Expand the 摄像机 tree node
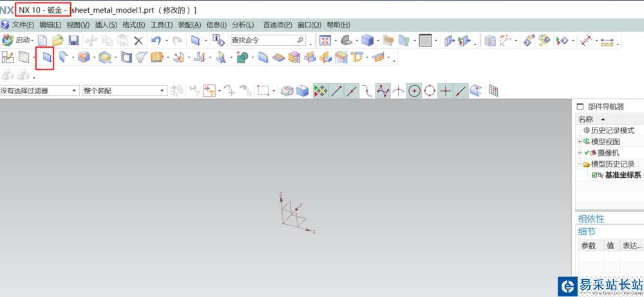The height and width of the screenshot is (297, 644). tap(580, 153)
